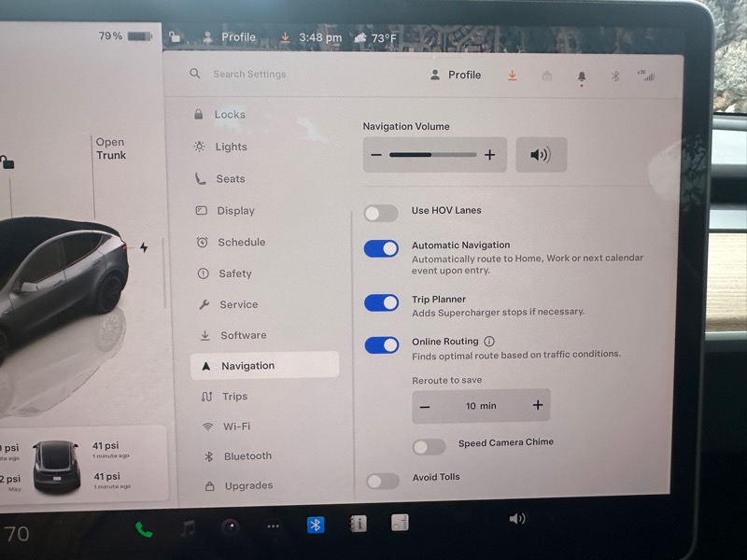The height and width of the screenshot is (560, 747).
Task: Tap the garage icon in settings header
Action: [x=547, y=76]
